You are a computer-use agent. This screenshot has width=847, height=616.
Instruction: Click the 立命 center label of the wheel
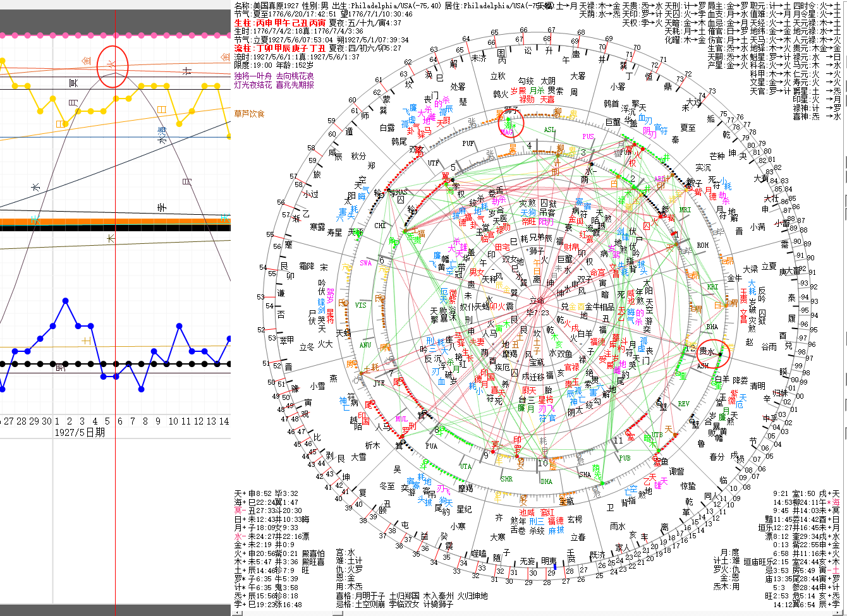pyautogui.click(x=536, y=301)
